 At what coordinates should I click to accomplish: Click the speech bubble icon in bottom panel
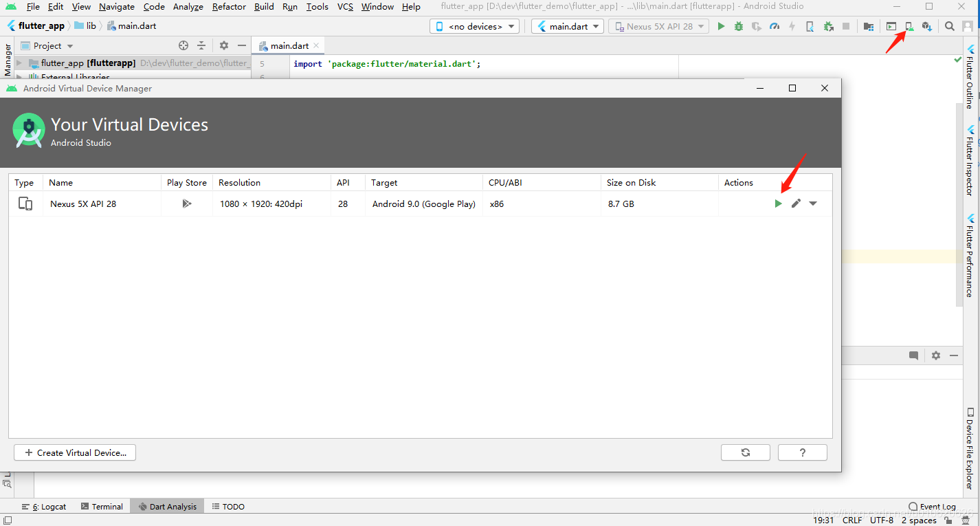click(913, 355)
